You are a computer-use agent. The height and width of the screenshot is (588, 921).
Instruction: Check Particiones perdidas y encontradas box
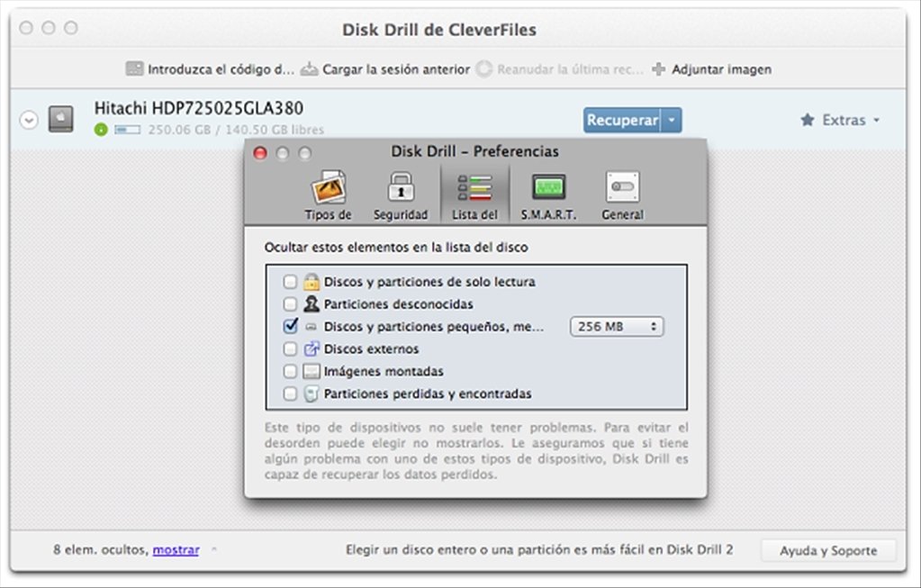290,394
